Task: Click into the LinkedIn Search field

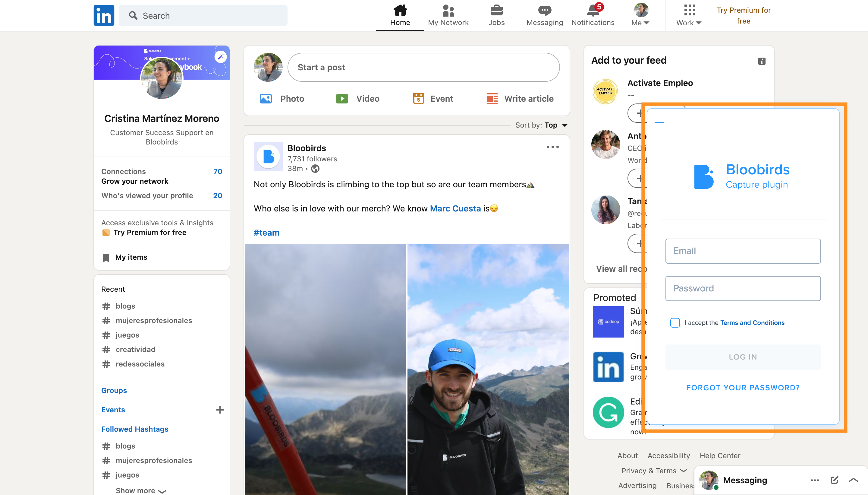Action: 203,15
